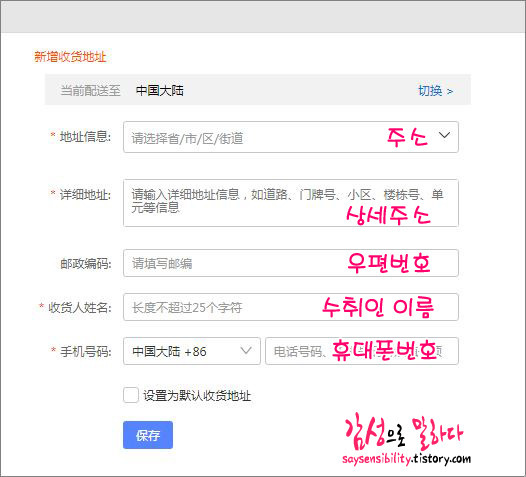Click into the 详细地址 detailed address textarea
Image resolution: width=526 pixels, height=477 pixels.
click(x=291, y=203)
